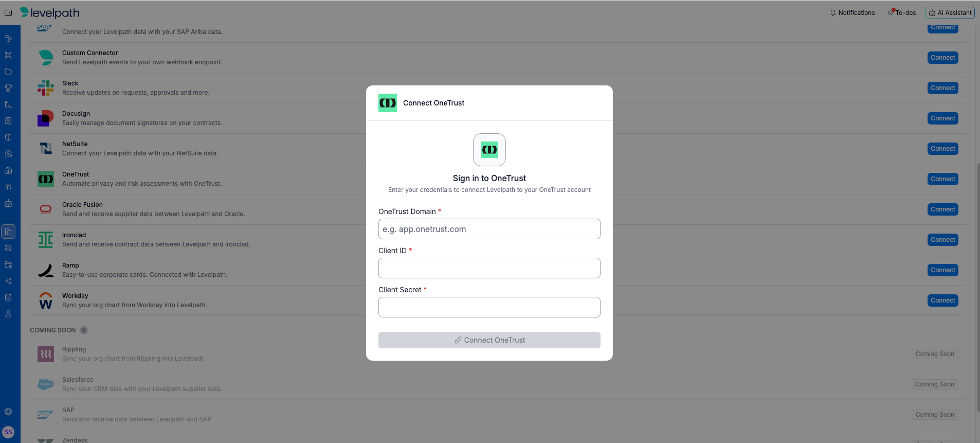980x443 pixels.
Task: Click the Levelpath logo
Action: (49, 13)
